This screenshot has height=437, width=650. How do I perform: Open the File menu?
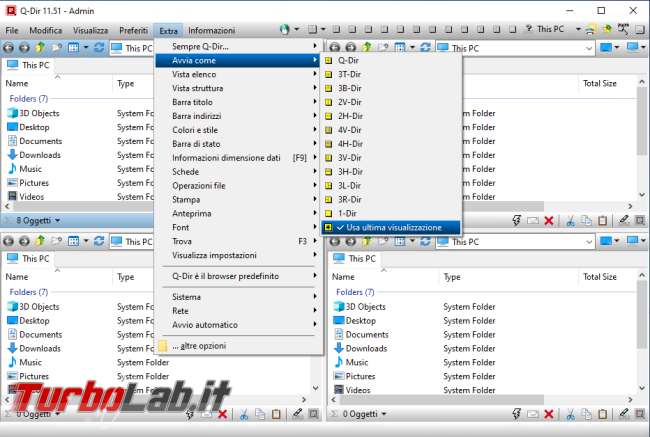click(x=12, y=30)
